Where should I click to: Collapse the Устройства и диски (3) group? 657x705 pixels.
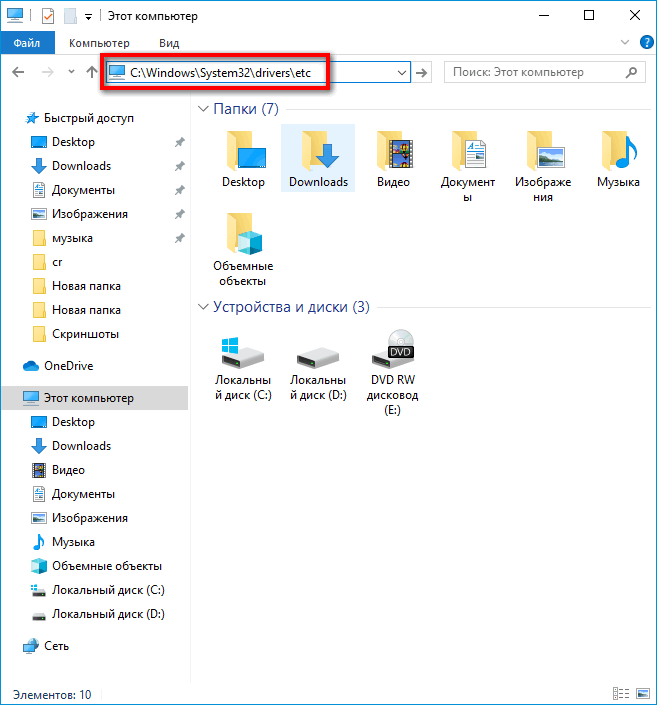pyautogui.click(x=203, y=307)
